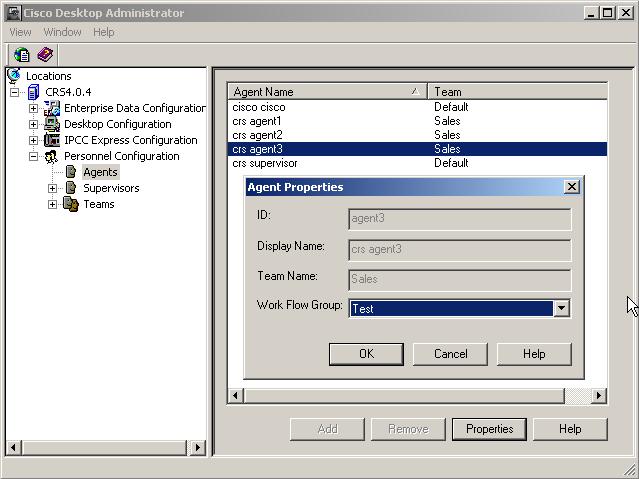Click the tree pane horizontal scrollbar thumb
Image resolution: width=639 pixels, height=479 pixels.
pyautogui.click(x=104, y=448)
